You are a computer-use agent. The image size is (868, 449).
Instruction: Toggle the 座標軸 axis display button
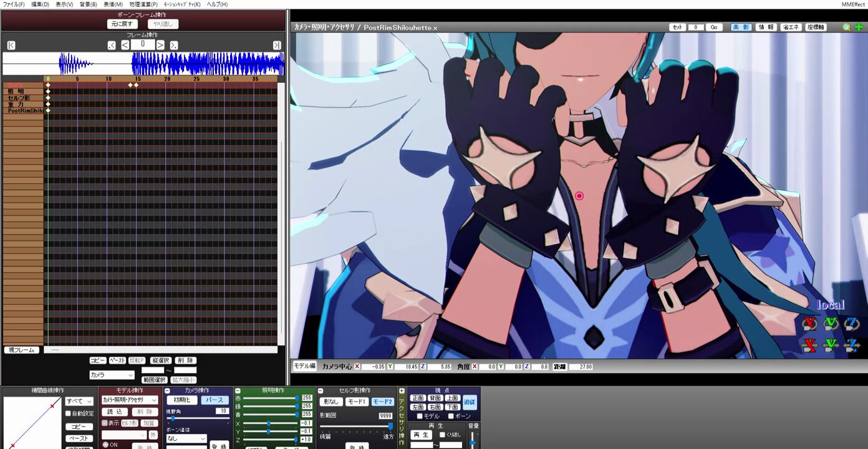coord(816,27)
